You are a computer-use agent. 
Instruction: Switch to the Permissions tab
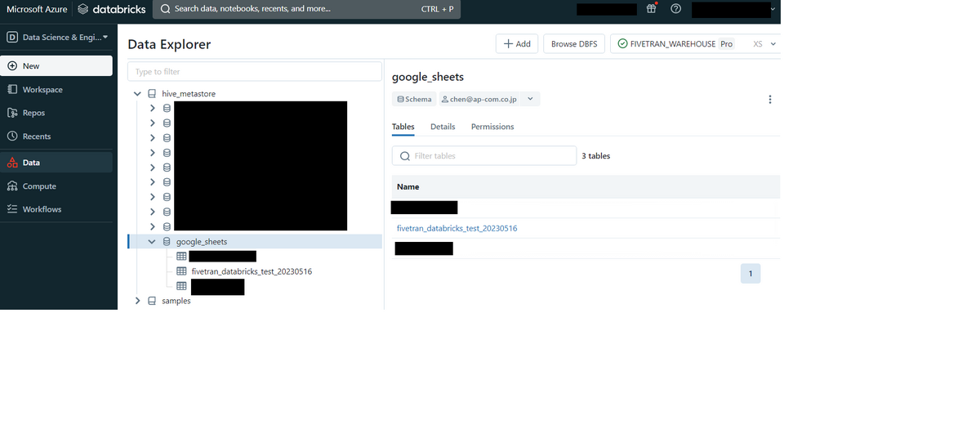(x=492, y=127)
